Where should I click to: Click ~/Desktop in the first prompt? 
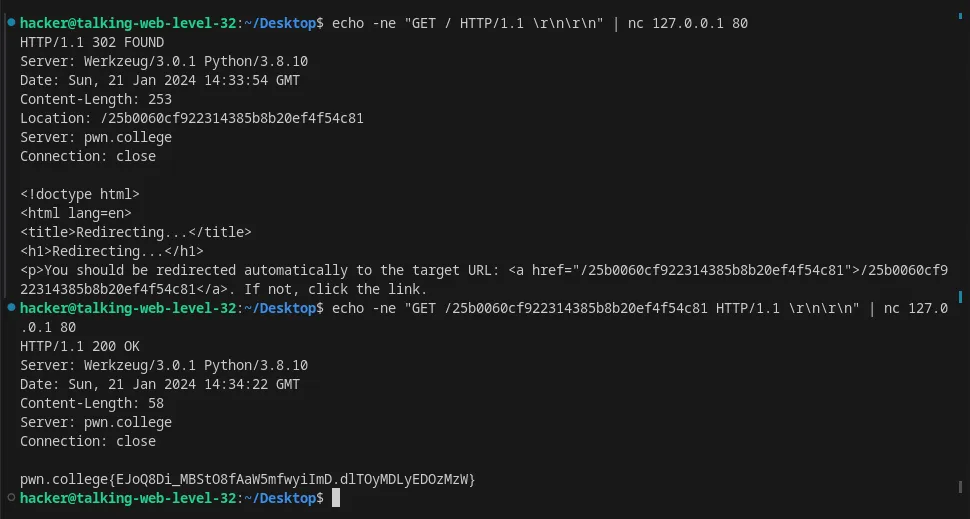tap(280, 24)
